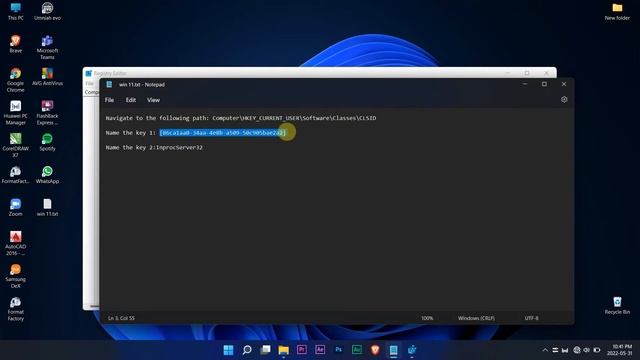
Task: Open Spotify desktop shortcut
Action: pyautogui.click(x=47, y=142)
